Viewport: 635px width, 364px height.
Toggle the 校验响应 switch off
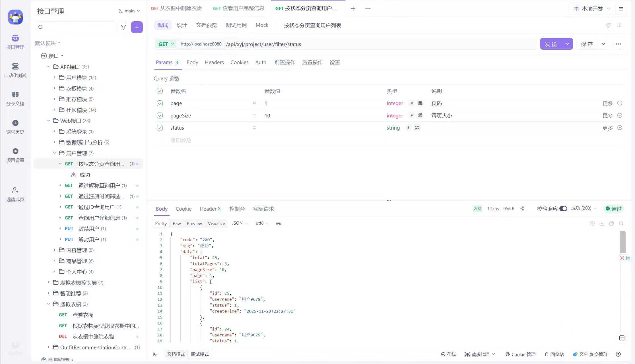pos(563,209)
